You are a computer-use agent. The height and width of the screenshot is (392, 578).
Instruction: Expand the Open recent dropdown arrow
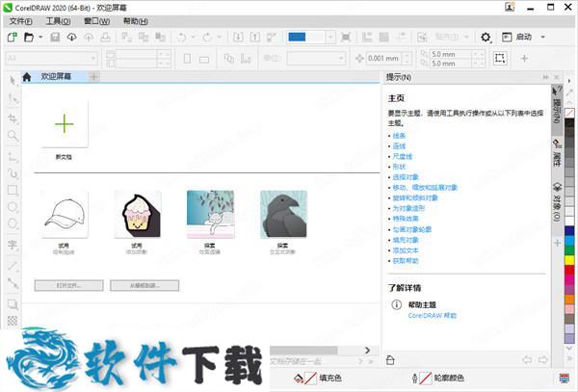(40, 38)
